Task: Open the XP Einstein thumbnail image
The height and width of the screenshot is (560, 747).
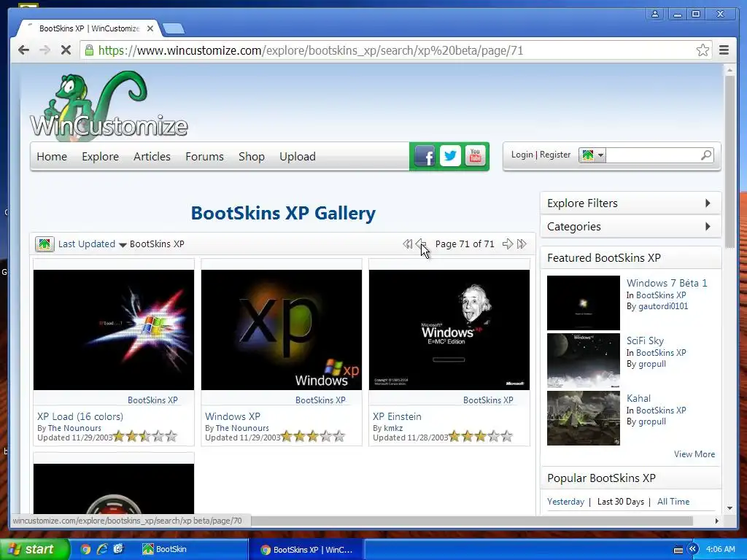Action: coord(449,330)
